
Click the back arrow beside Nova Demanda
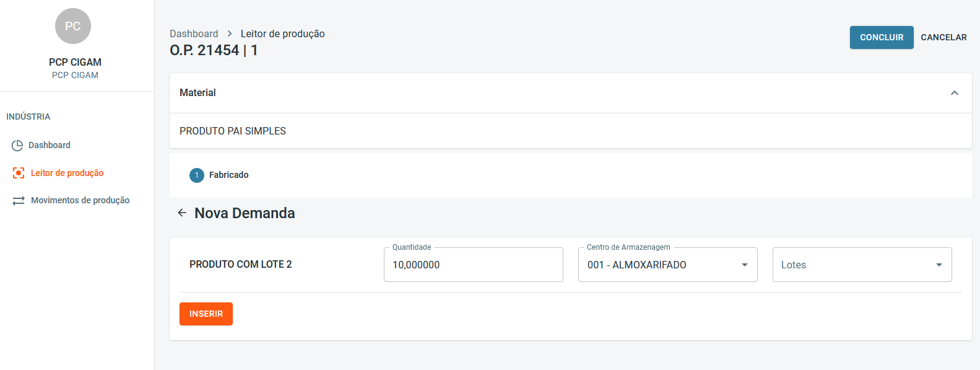182,213
